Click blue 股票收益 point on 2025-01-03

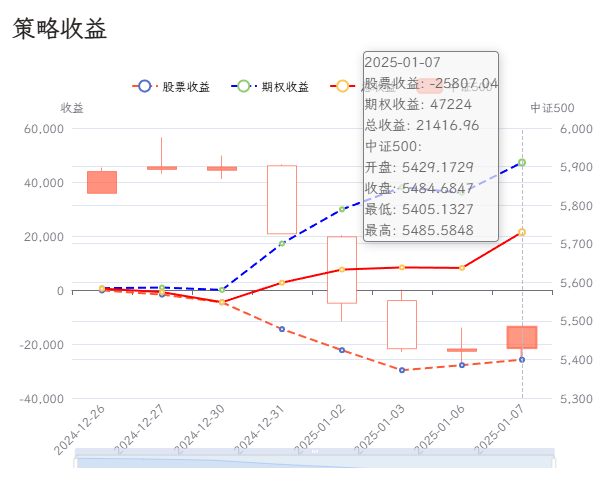point(402,370)
